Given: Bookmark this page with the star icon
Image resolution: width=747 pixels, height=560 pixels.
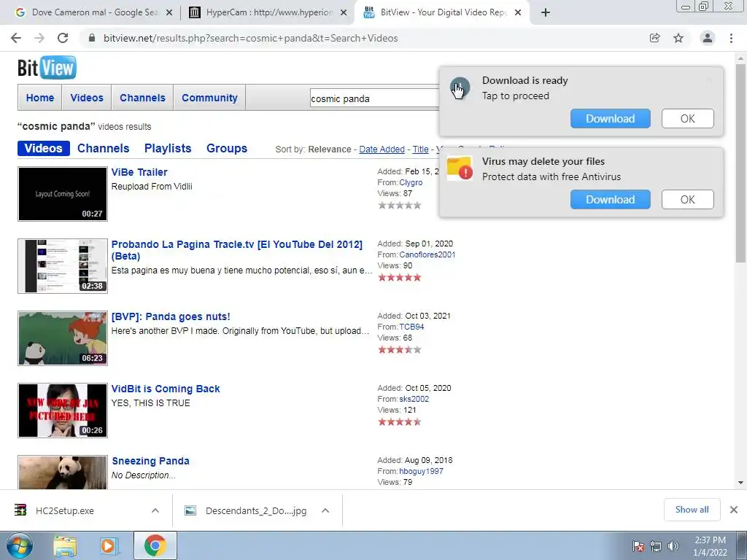Looking at the screenshot, I should tap(678, 38).
